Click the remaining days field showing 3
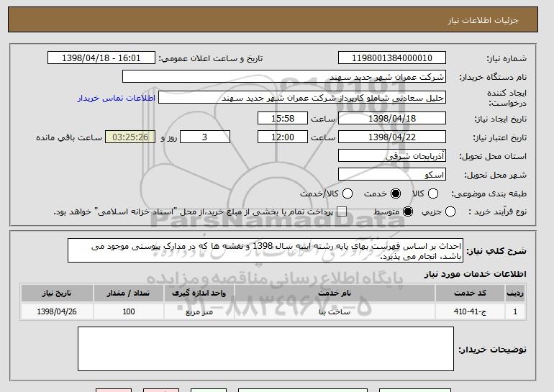The width and height of the screenshot is (554, 392). point(205,137)
